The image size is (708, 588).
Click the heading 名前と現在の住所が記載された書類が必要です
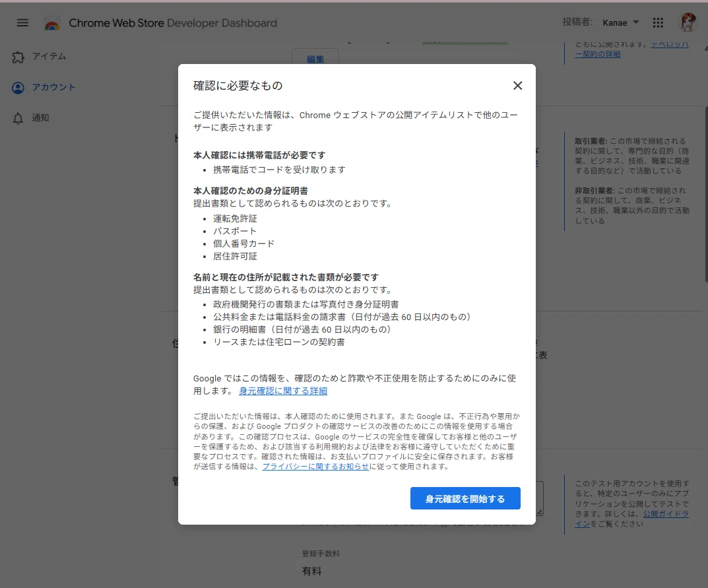point(286,277)
